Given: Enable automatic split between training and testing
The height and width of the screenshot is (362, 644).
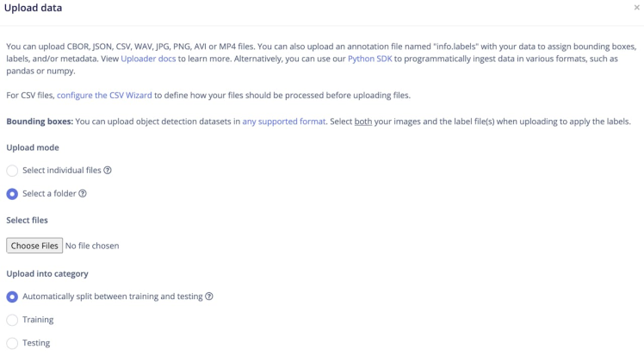Looking at the screenshot, I should coord(12,296).
